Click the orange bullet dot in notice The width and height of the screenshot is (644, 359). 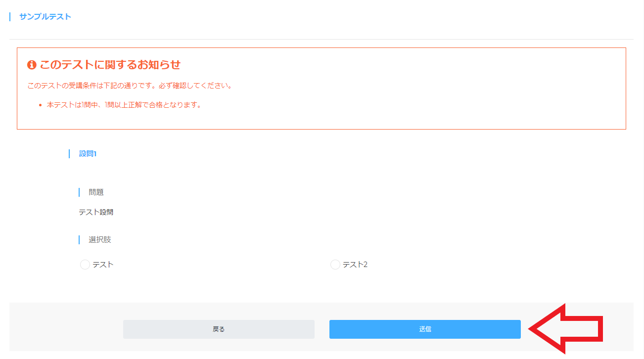[41, 105]
